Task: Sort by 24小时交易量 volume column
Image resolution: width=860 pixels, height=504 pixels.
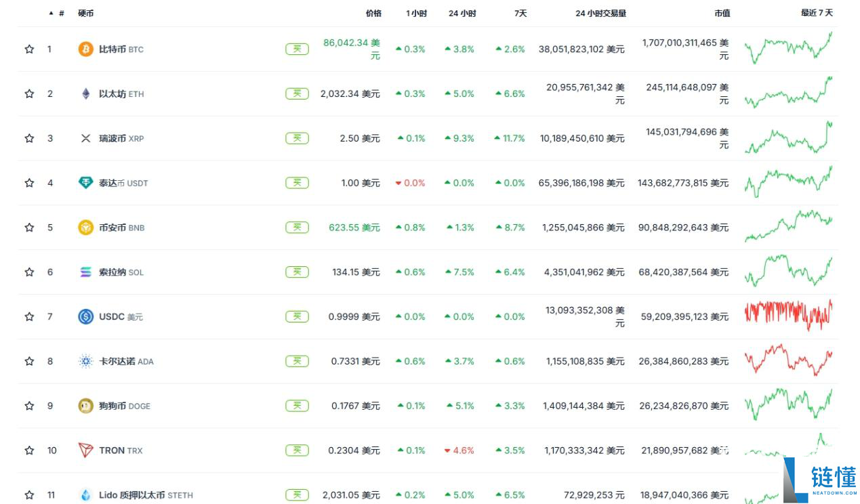Action: pos(600,13)
